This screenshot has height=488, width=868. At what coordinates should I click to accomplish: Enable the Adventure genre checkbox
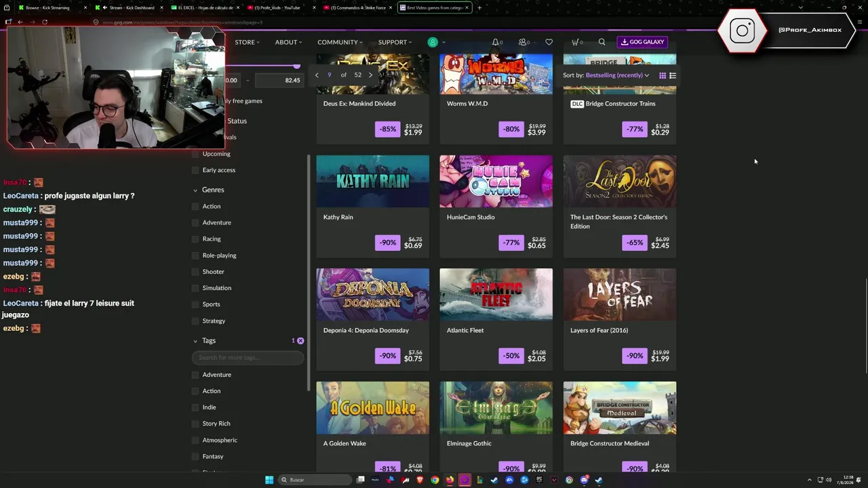click(195, 222)
